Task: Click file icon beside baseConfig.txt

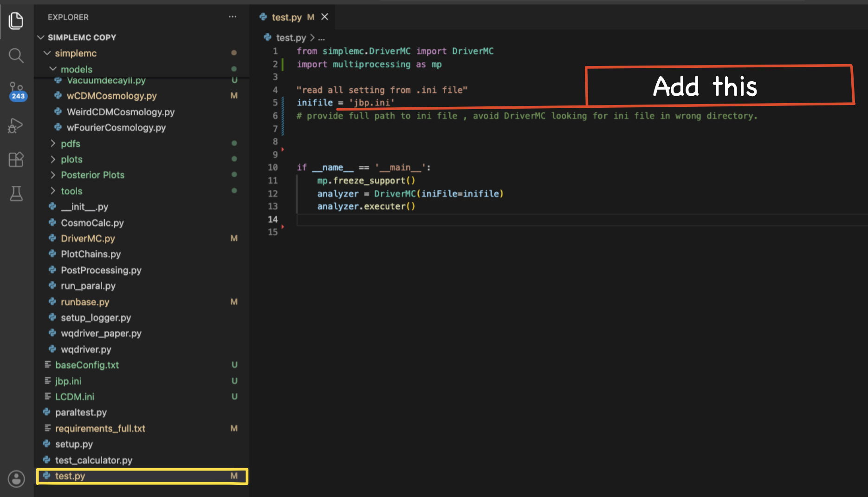Action: click(47, 365)
